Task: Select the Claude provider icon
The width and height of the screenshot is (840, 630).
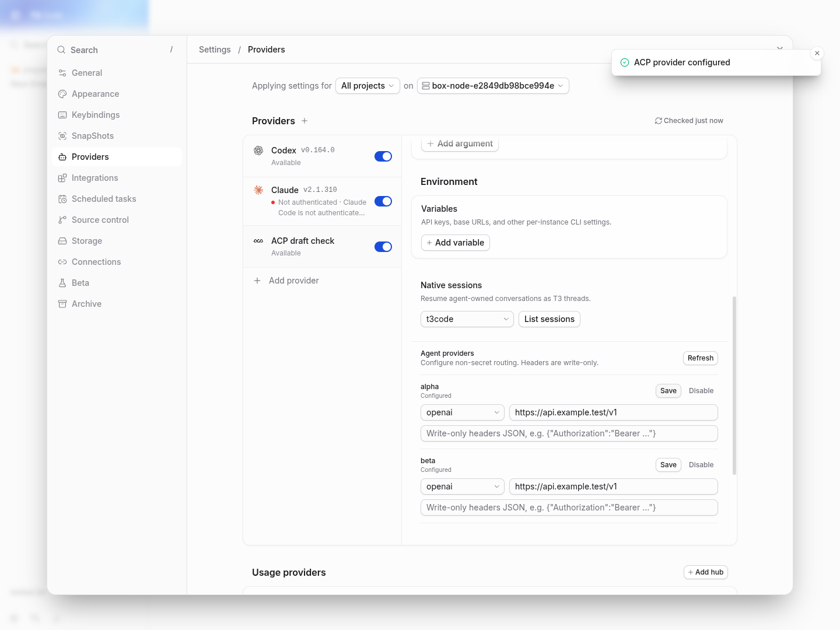Action: point(258,190)
